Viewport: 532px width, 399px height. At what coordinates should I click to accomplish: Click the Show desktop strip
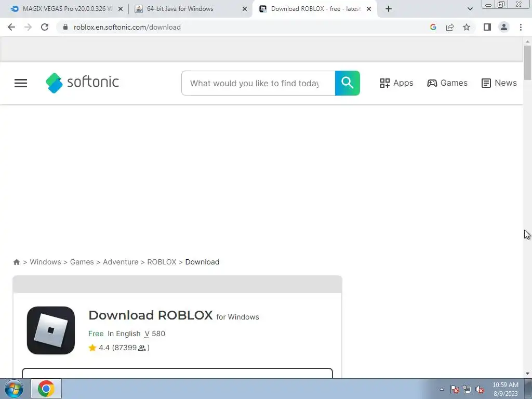[528, 389]
